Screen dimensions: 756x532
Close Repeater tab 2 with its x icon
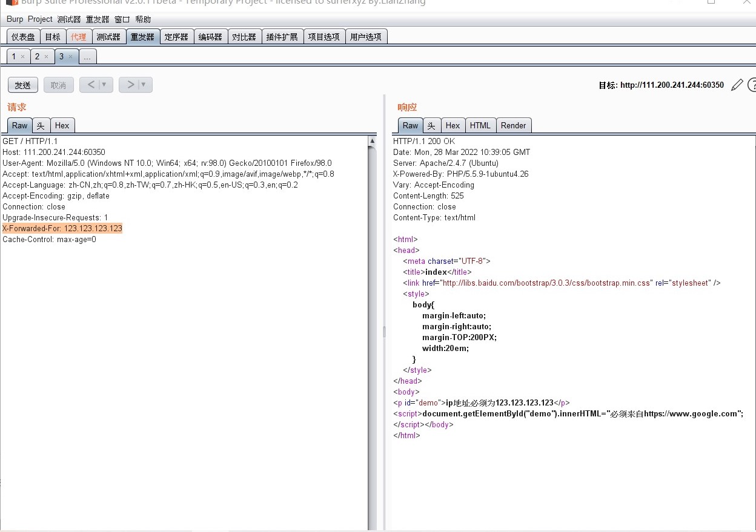[47, 56]
